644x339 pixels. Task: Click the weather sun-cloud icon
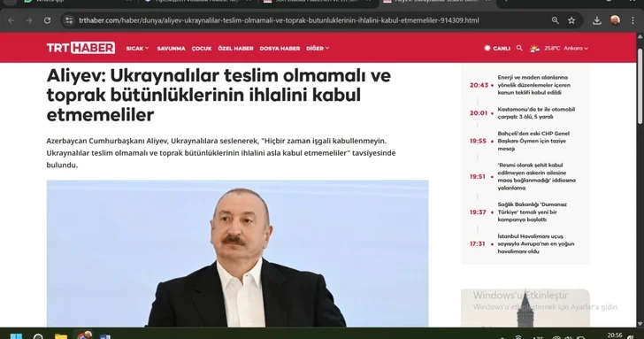pyautogui.click(x=534, y=49)
